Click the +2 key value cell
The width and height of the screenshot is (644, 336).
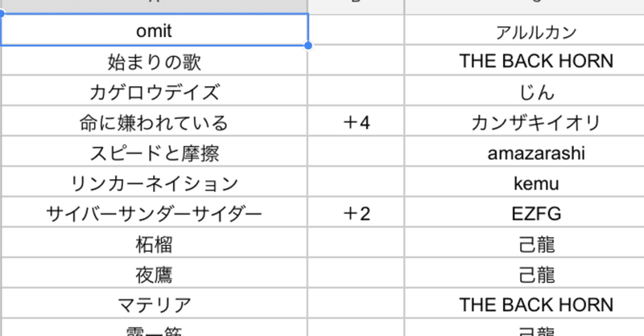356,214
